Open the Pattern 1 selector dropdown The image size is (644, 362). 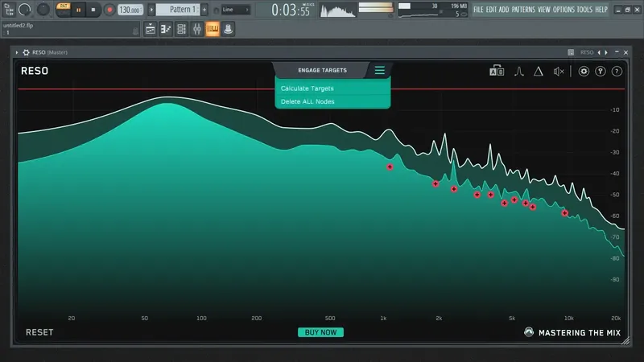coord(178,10)
